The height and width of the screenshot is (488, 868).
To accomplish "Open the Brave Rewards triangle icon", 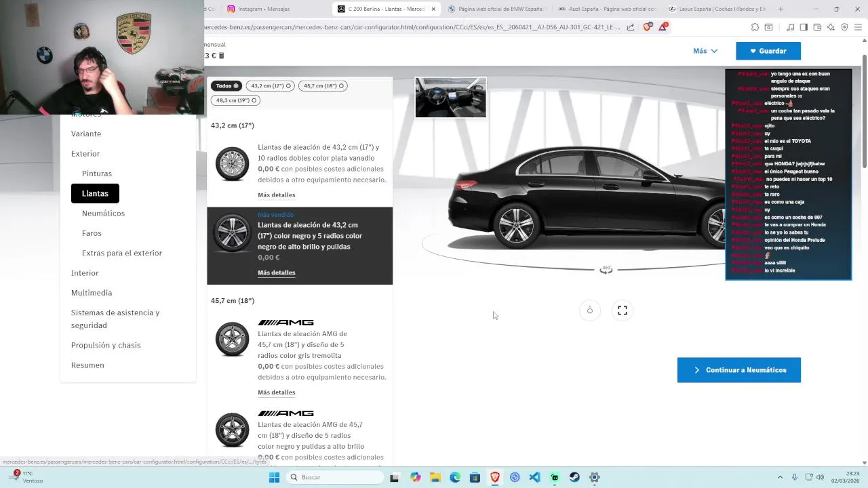I will (x=663, y=27).
